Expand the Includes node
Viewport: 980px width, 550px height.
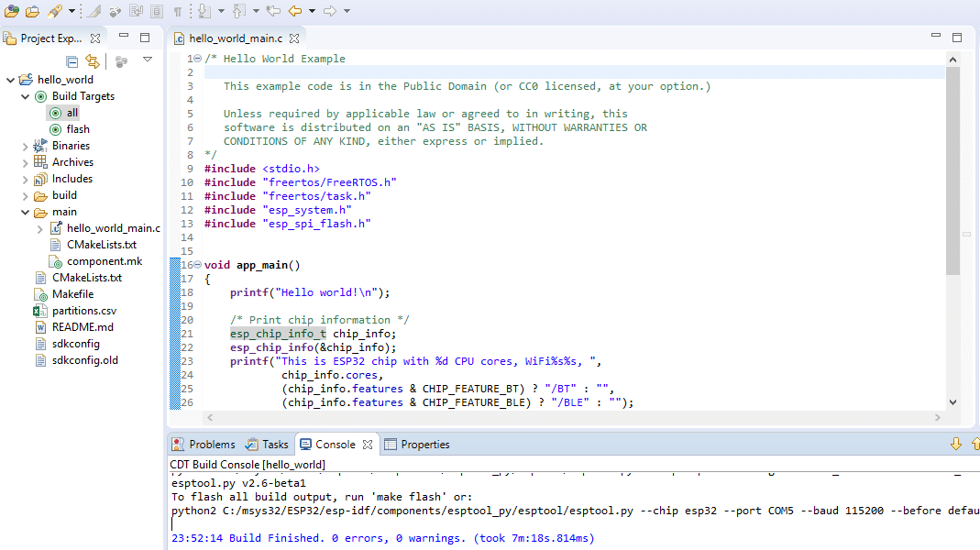click(x=26, y=180)
